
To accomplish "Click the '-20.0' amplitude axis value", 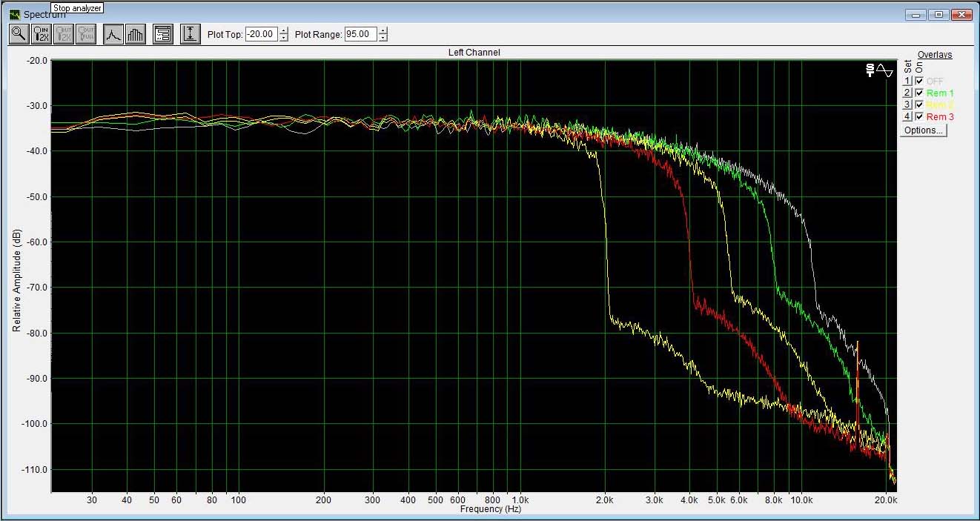I will point(37,60).
